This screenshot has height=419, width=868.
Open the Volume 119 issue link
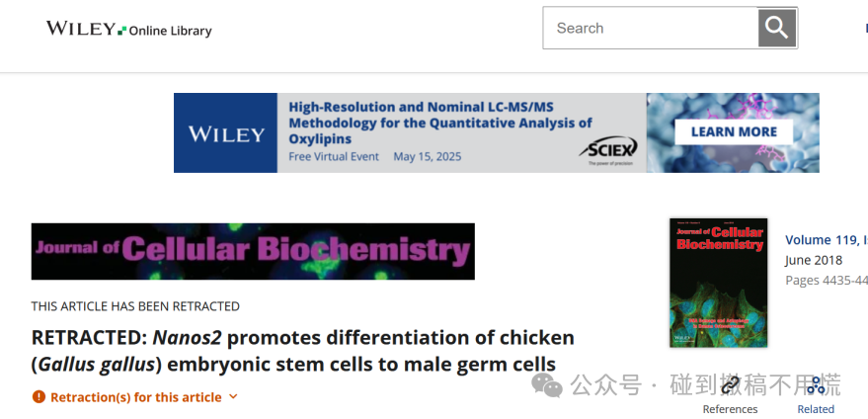[826, 240]
